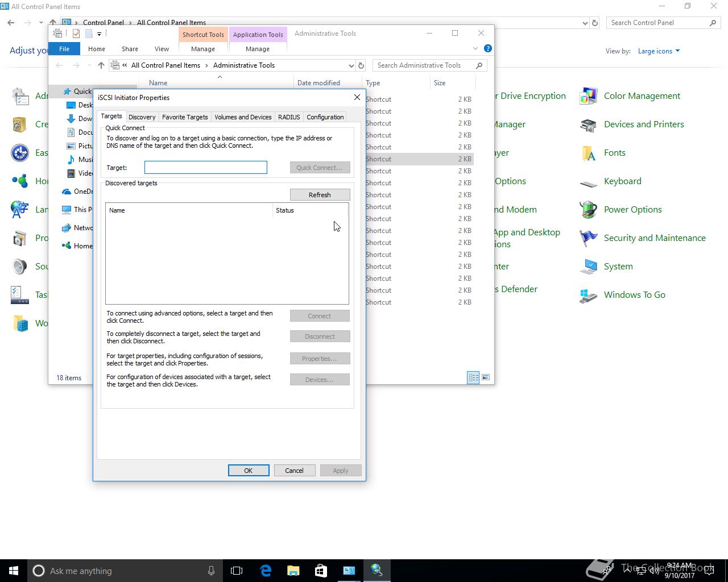The image size is (728, 582).
Task: Click Search Administrative Tools box
Action: [424, 65]
